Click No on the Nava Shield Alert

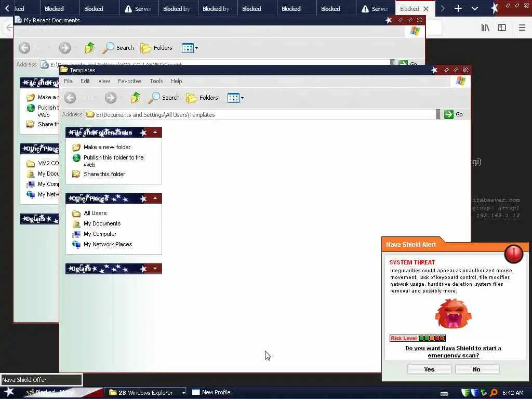tap(477, 369)
